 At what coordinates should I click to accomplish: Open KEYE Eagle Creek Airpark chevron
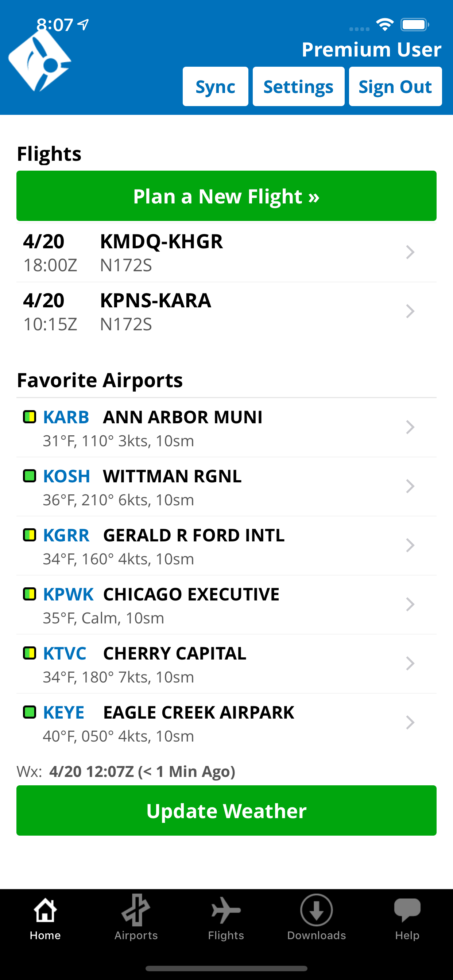point(410,722)
